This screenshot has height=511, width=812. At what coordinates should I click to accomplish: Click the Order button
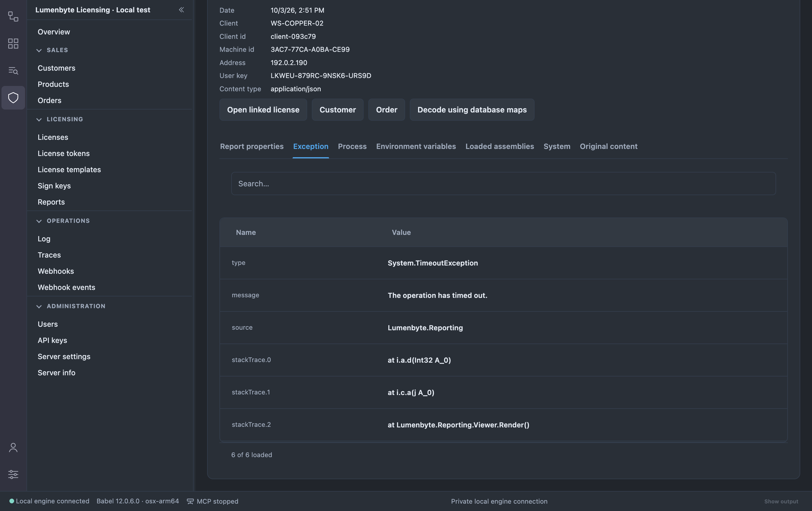tap(387, 109)
